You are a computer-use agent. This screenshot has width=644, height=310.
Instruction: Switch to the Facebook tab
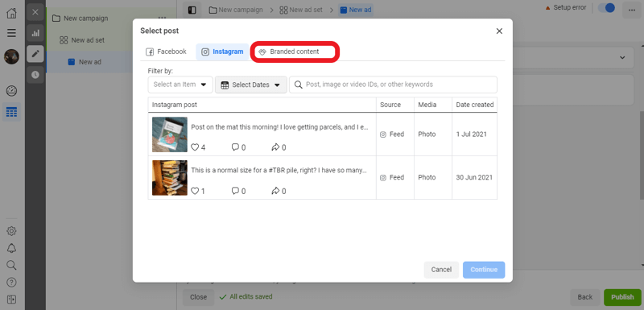[167, 52]
